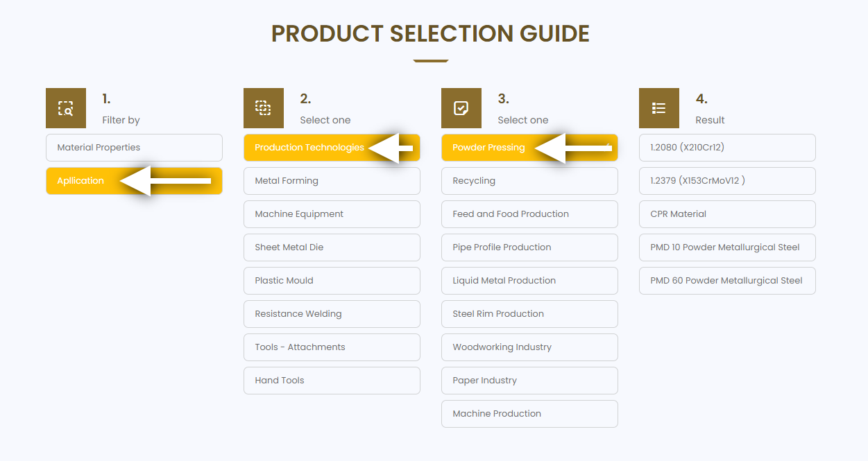
Task: Select the Material Properties filter
Action: (x=134, y=148)
